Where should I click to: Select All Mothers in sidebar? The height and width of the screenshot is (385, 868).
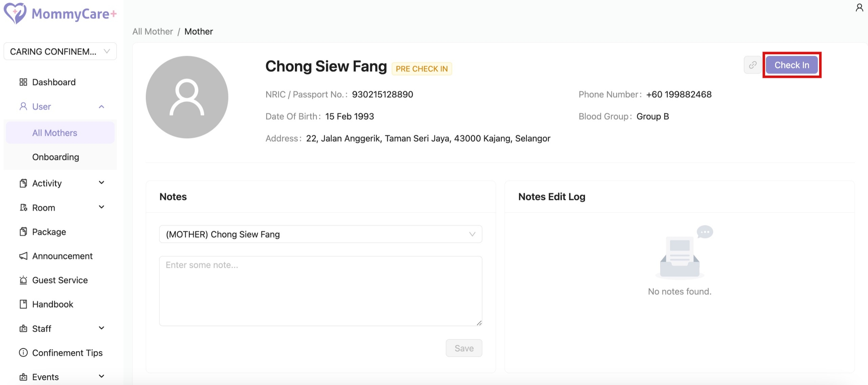tap(55, 133)
